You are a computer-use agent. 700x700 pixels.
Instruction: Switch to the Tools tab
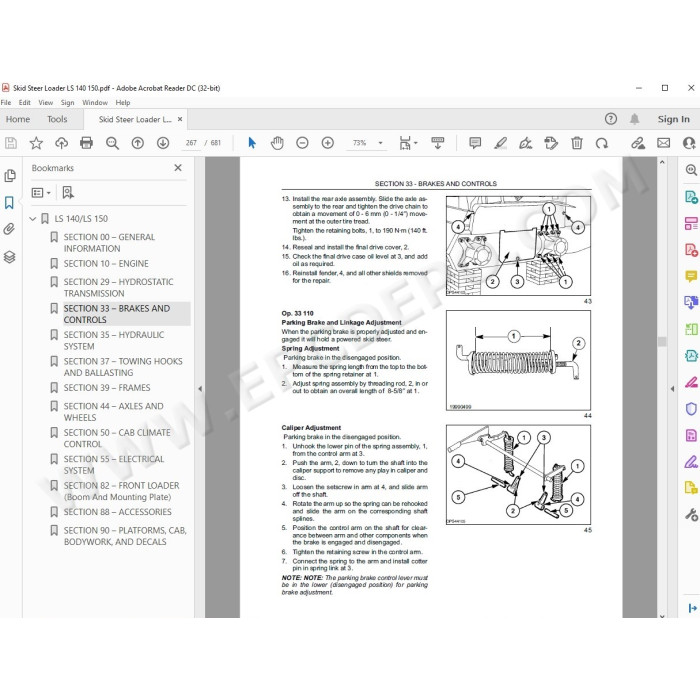[x=57, y=119]
